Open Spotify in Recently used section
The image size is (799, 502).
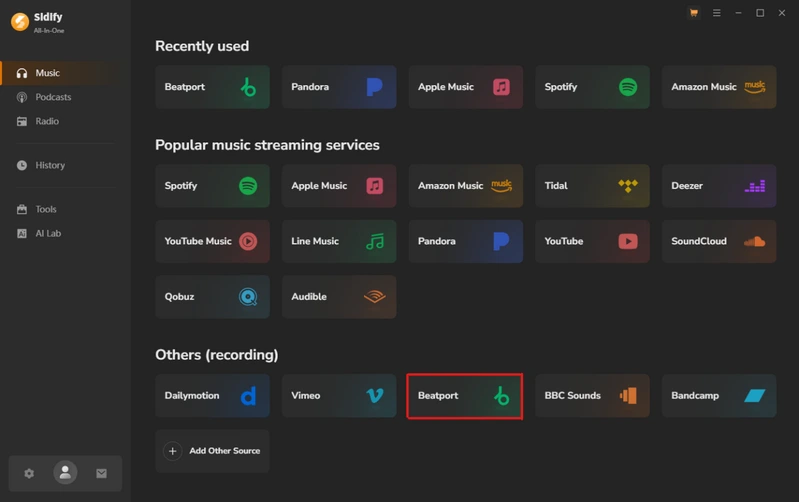(x=592, y=87)
